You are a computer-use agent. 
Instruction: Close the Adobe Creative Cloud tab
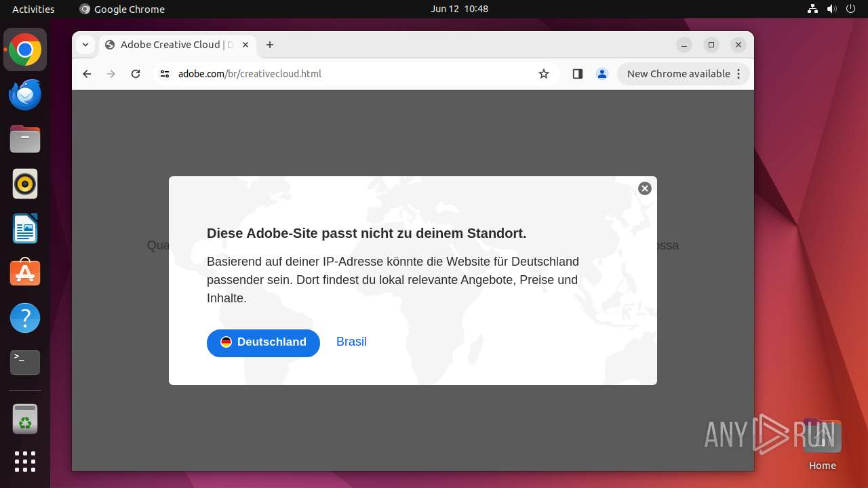(x=245, y=45)
